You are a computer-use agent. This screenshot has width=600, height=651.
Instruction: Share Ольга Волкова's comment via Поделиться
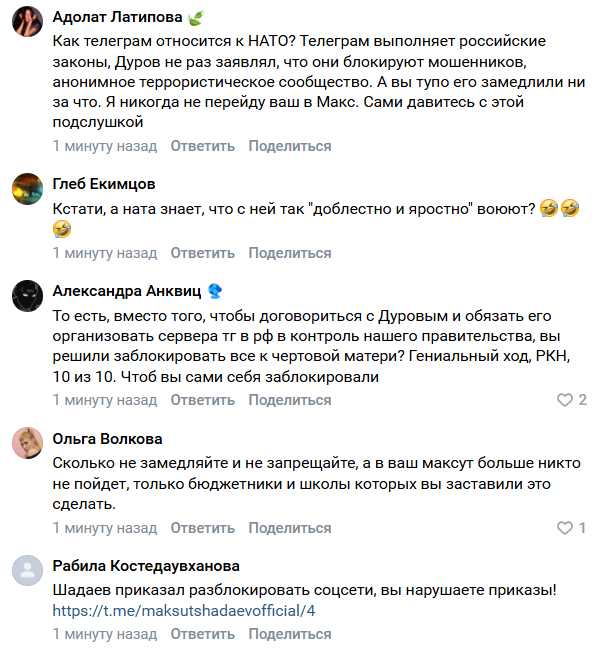[x=289, y=527]
